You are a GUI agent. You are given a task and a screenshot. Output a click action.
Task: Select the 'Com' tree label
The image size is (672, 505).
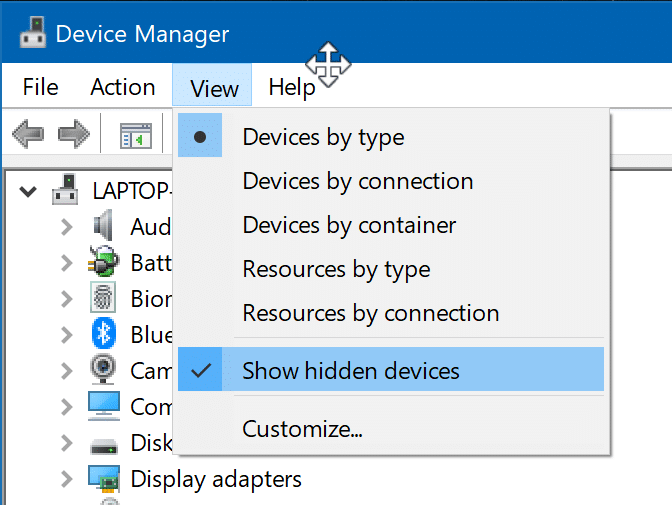[151, 407]
